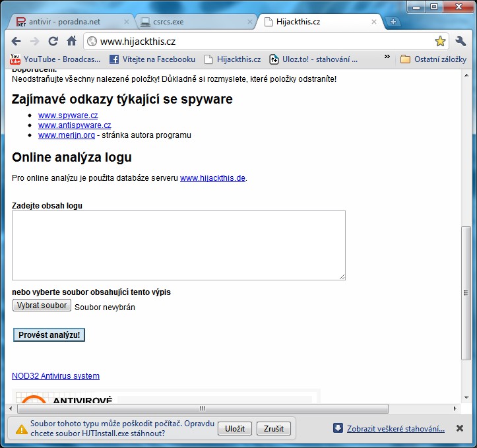Bookmark this page with the star icon
The image size is (477, 448).
click(440, 41)
